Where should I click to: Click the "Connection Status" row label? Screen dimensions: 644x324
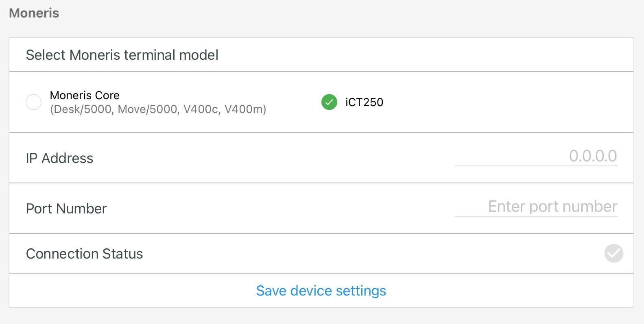84,254
